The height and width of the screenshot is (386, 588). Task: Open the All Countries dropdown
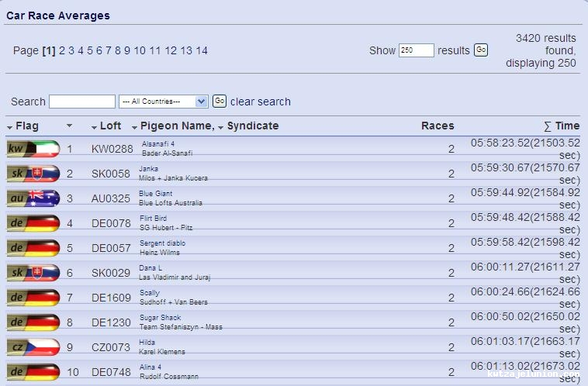(163, 102)
